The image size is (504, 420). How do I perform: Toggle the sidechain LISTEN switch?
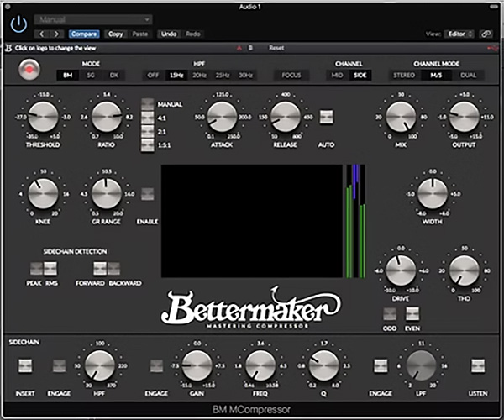(x=478, y=366)
